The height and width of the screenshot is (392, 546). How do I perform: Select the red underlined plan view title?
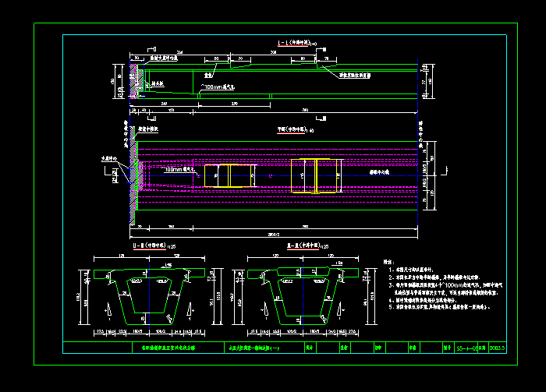[x=293, y=131]
